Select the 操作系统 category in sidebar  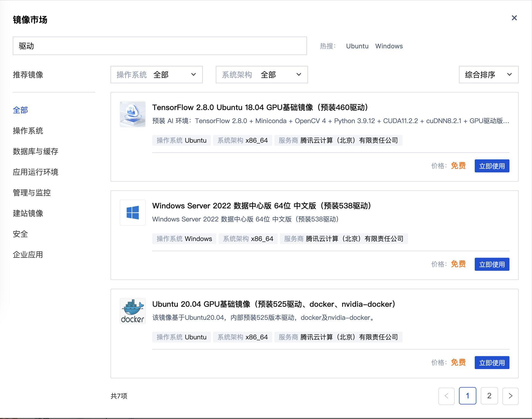coord(28,131)
